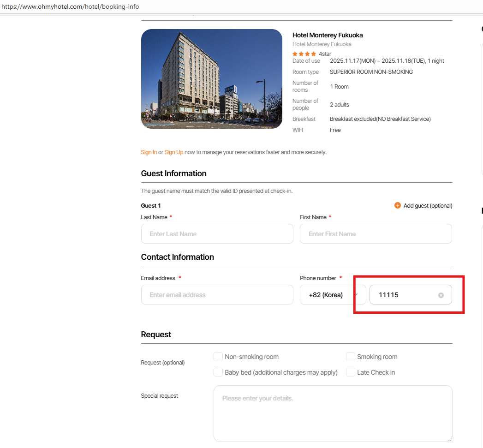Click the phone number field containing 11115
This screenshot has width=483, height=448.
click(x=404, y=295)
